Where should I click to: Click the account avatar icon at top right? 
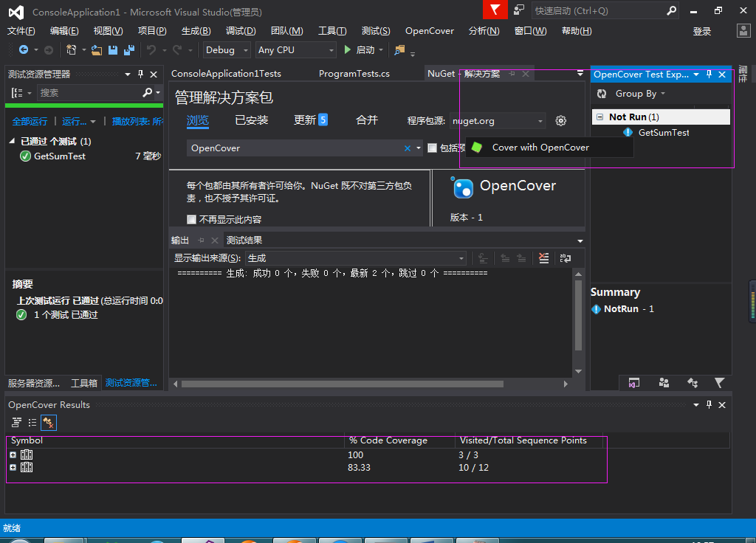(743, 31)
